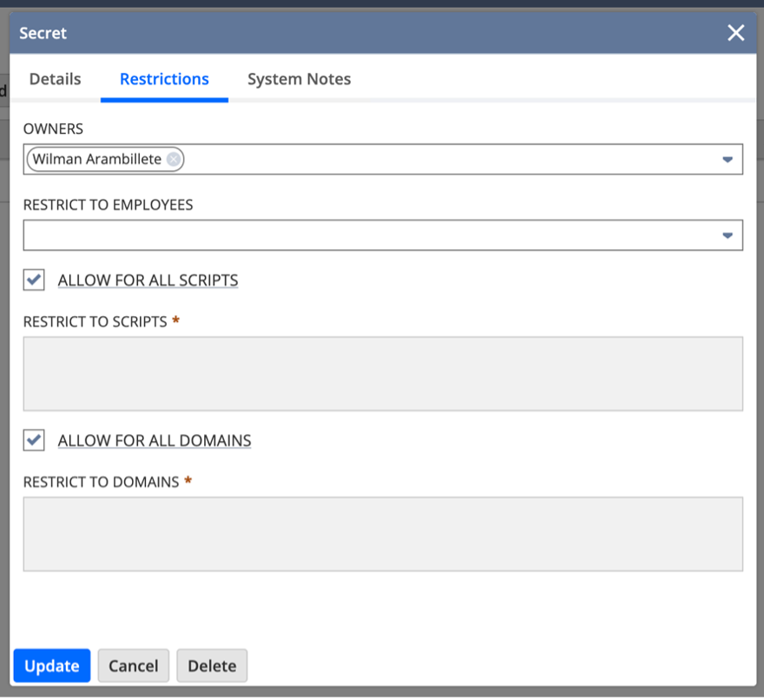Open the System Notes tab

pos(299,79)
